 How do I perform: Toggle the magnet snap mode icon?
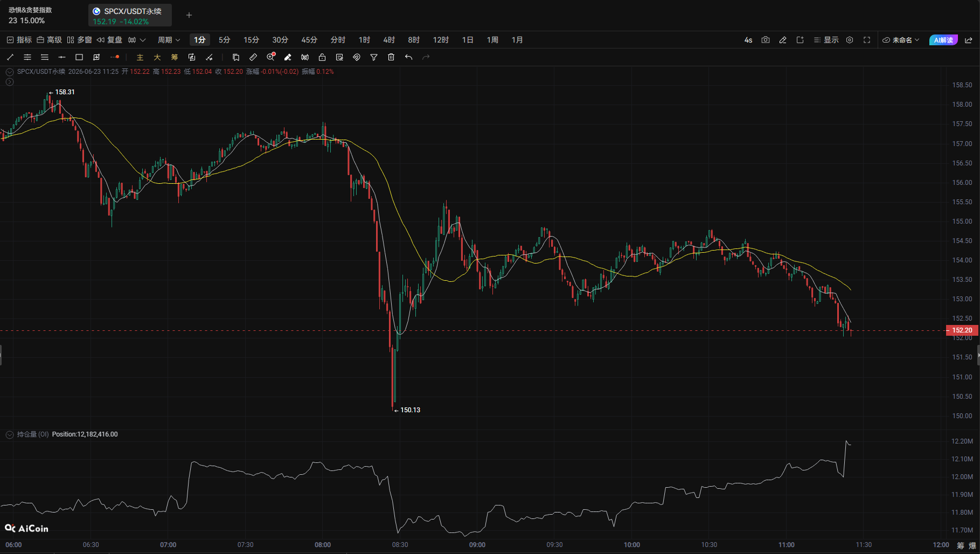(357, 57)
